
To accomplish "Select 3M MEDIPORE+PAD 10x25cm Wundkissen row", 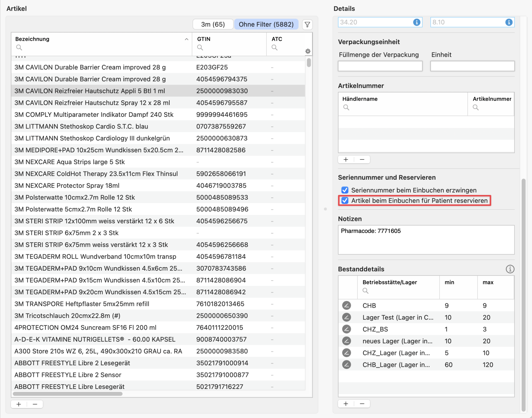I will 158,150.
